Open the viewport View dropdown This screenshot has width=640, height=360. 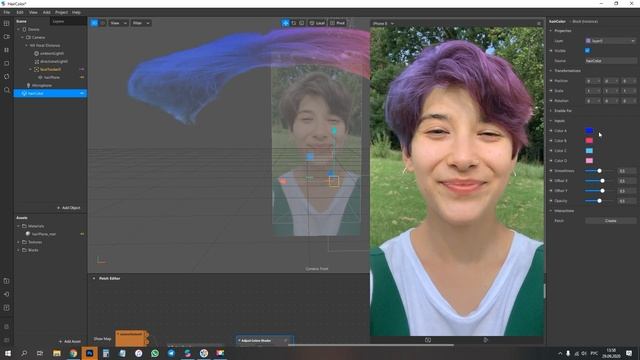point(118,23)
